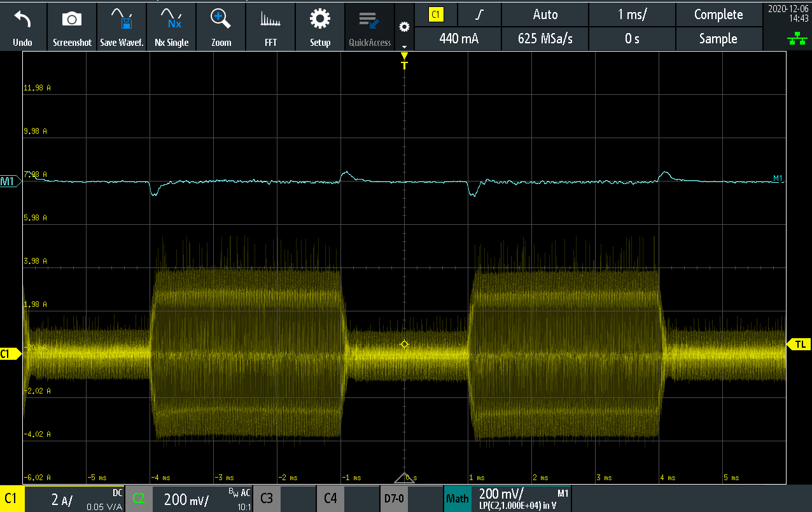Viewport: 812px width, 512px height.
Task: Toggle the Math waveform label
Action: point(457,499)
